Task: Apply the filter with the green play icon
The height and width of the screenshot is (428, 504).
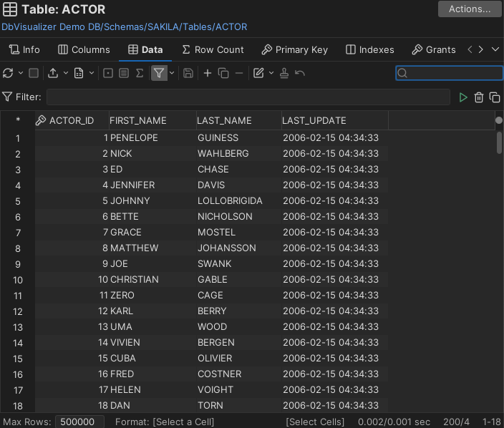Action: 463,97
